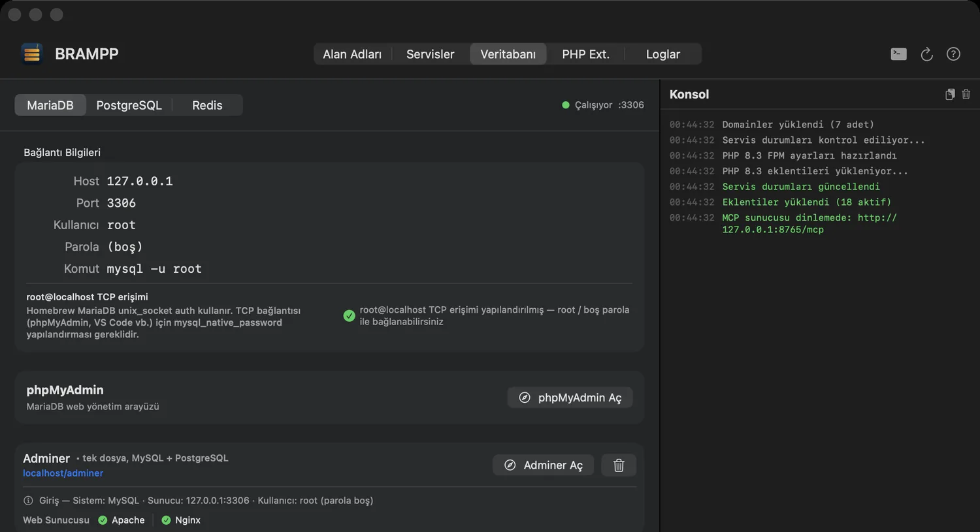This screenshot has height=532, width=980.
Task: Clear the Konsol with the trash icon
Action: 966,95
